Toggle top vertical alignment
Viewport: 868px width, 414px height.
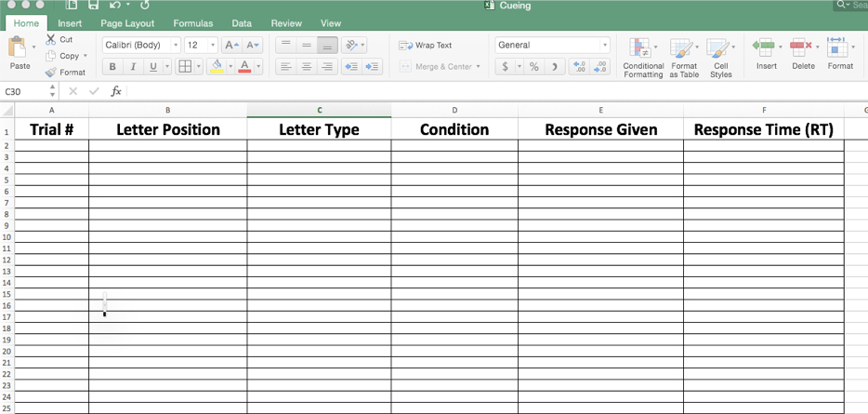pyautogui.click(x=285, y=45)
